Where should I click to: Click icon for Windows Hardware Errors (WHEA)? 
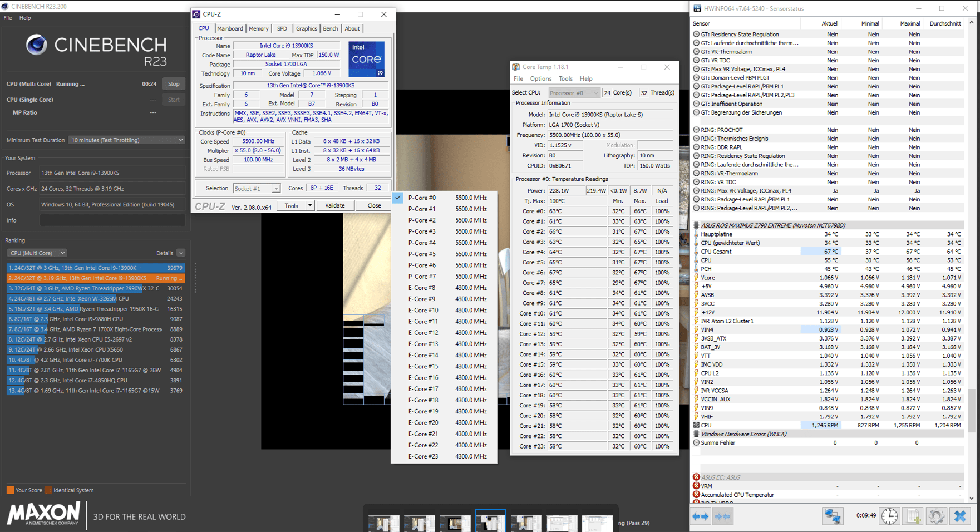click(696, 434)
